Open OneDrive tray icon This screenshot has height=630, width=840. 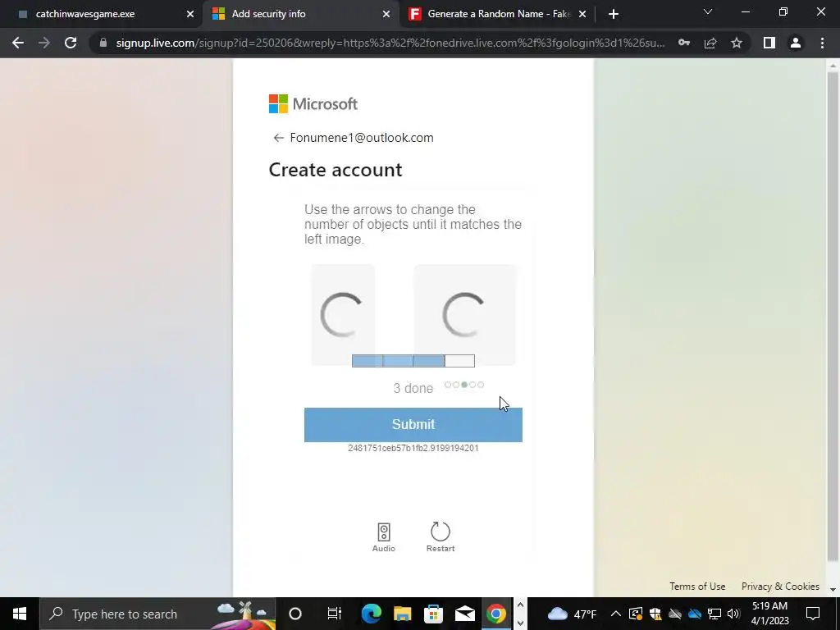pyautogui.click(x=695, y=614)
